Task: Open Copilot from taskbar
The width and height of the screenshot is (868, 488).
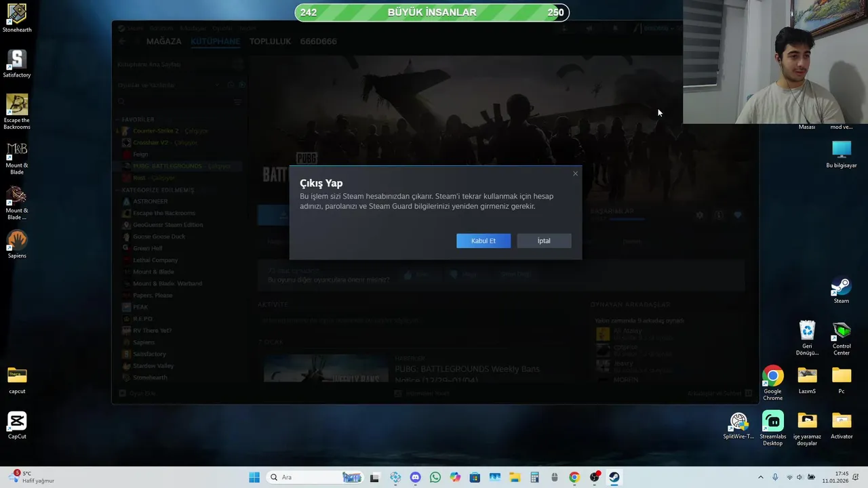Action: click(x=455, y=477)
